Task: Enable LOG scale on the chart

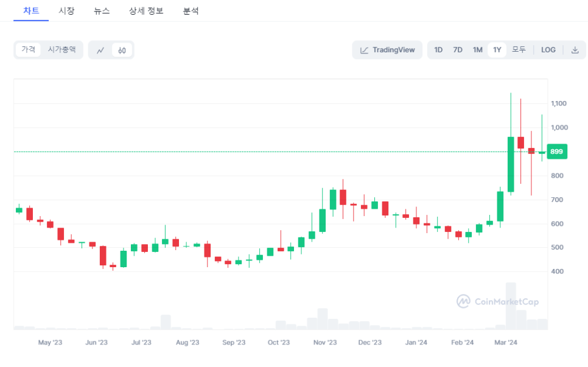Action: tap(548, 50)
